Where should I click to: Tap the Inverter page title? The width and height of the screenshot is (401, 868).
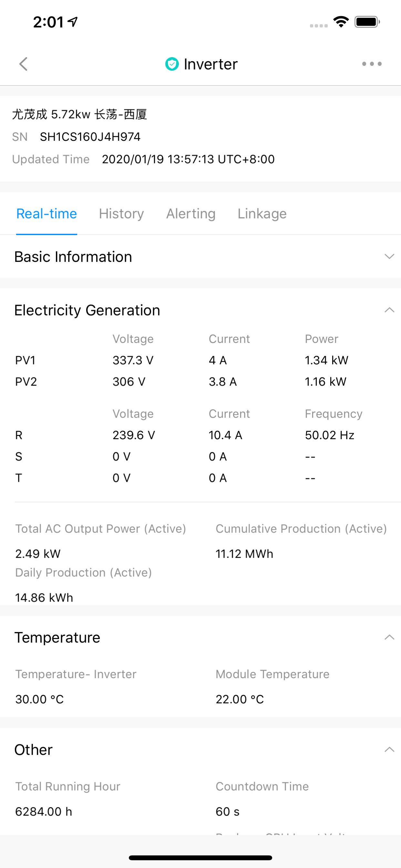[211, 64]
